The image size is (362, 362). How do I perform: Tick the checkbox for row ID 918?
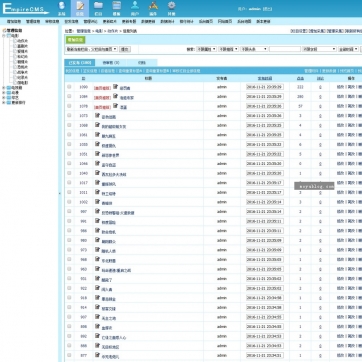(69, 298)
